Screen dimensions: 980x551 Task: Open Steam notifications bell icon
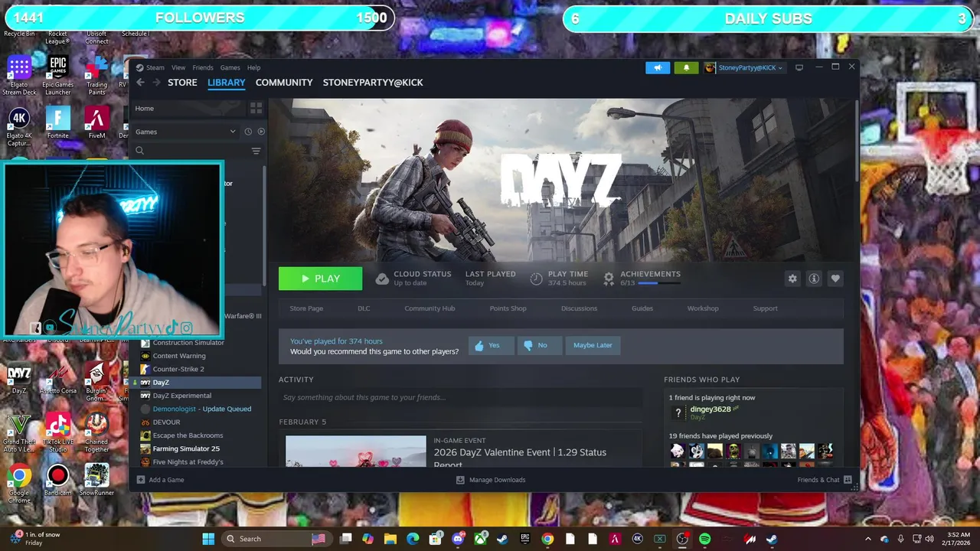coord(686,67)
